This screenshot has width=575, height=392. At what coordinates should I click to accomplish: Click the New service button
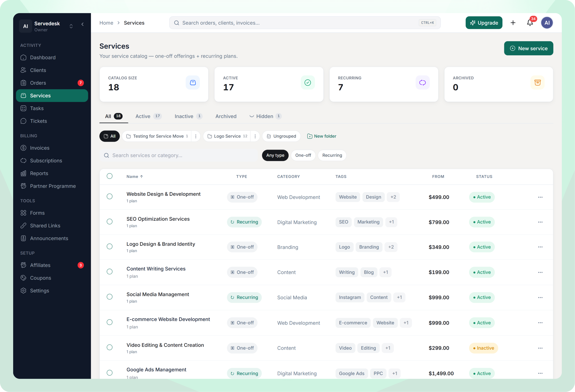point(528,48)
